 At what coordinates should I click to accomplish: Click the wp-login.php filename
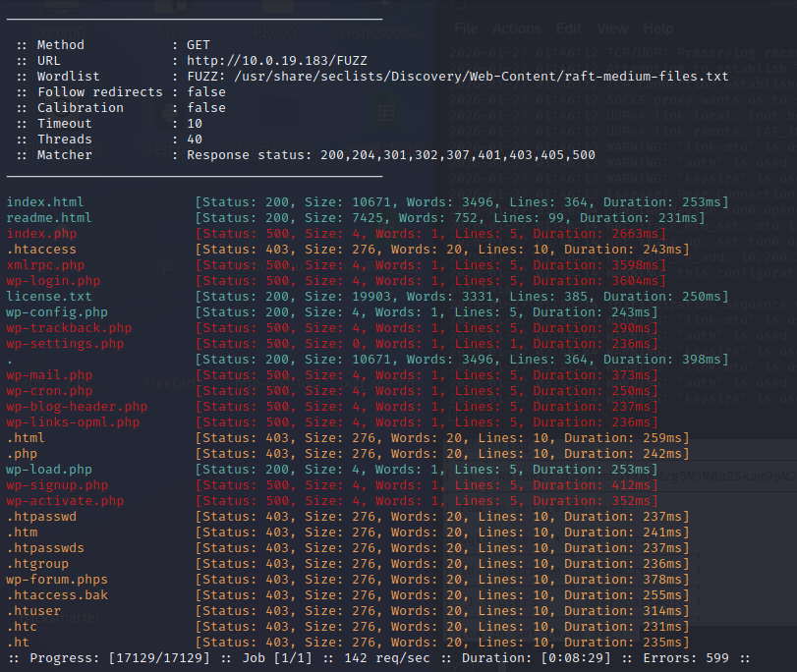[53, 281]
